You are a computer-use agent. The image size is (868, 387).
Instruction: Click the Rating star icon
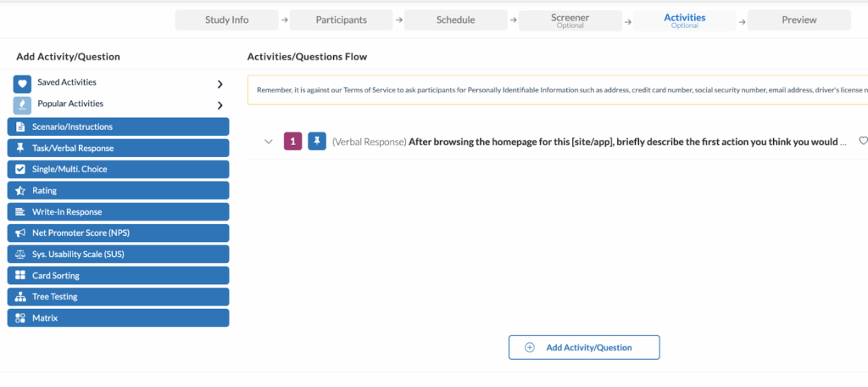click(x=20, y=191)
